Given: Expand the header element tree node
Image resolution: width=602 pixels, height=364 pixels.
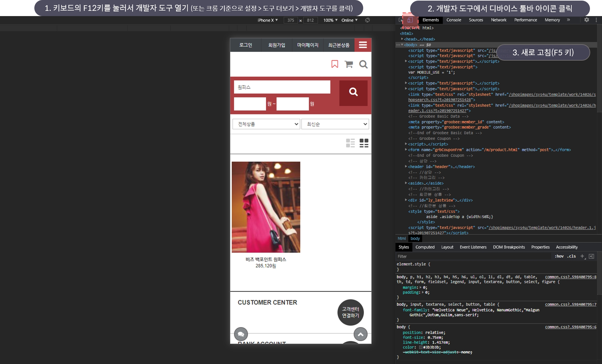Looking at the screenshot, I should click(406, 167).
